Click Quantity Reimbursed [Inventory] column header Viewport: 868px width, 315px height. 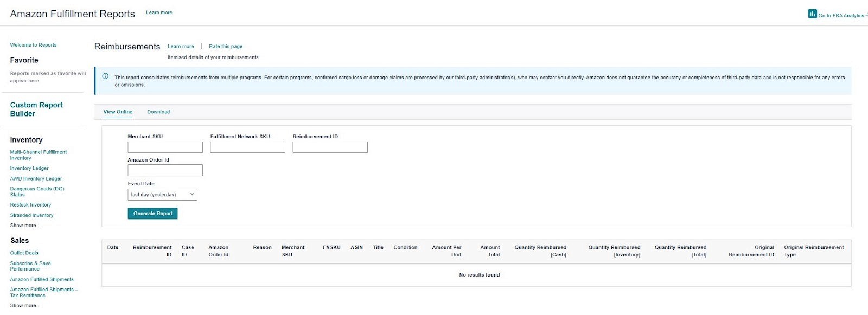pos(615,251)
